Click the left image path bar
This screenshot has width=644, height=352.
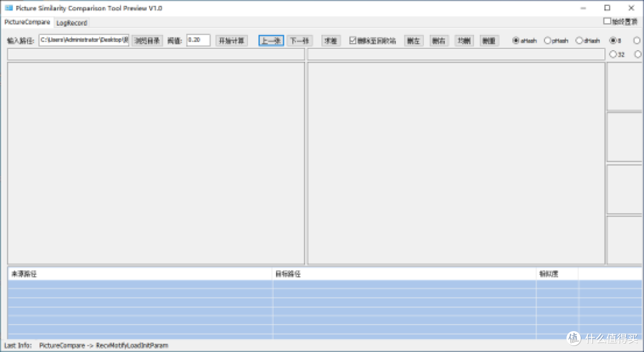tap(156, 54)
